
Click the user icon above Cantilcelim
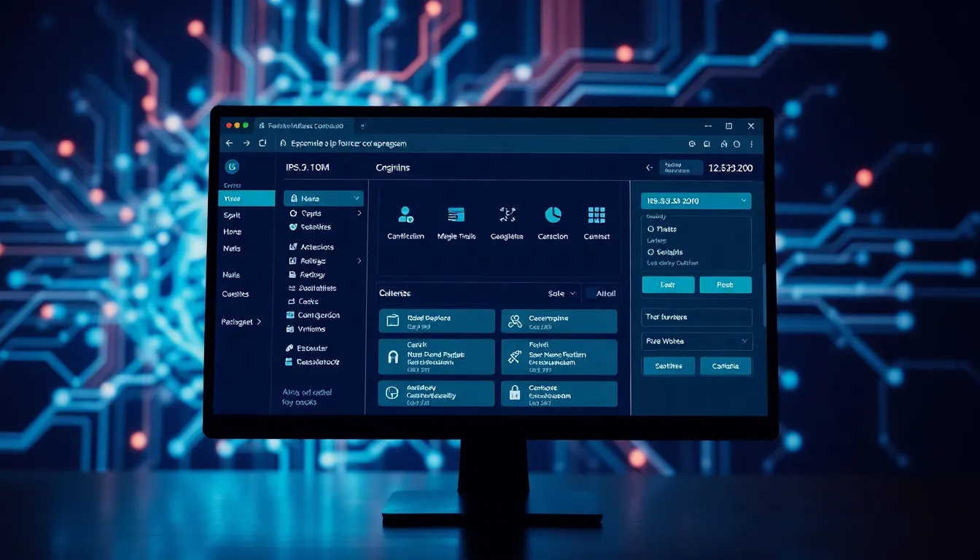[x=405, y=214]
